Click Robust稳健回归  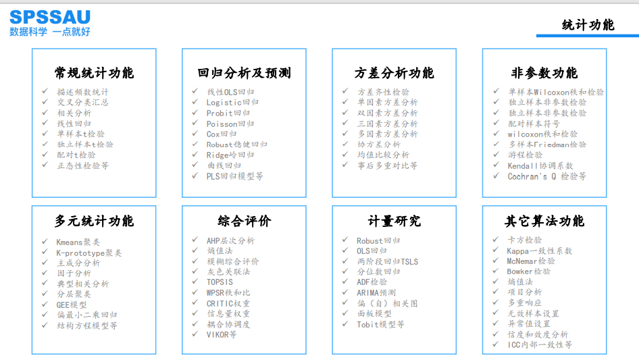pyautogui.click(x=237, y=145)
